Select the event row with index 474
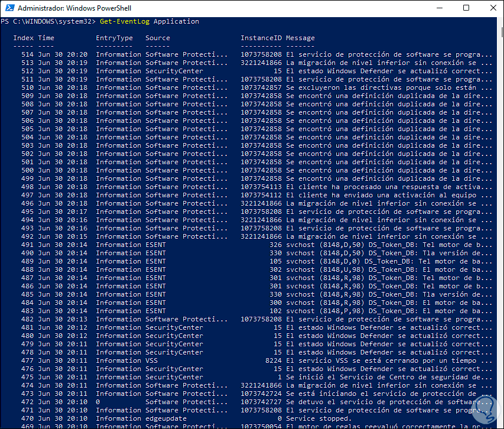 [256, 386]
